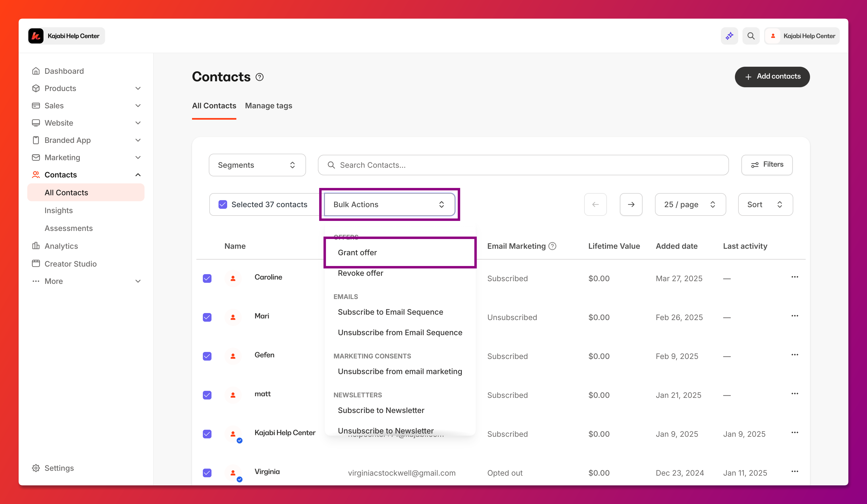Click the Marketing envelope icon
The height and width of the screenshot is (504, 867).
[36, 157]
